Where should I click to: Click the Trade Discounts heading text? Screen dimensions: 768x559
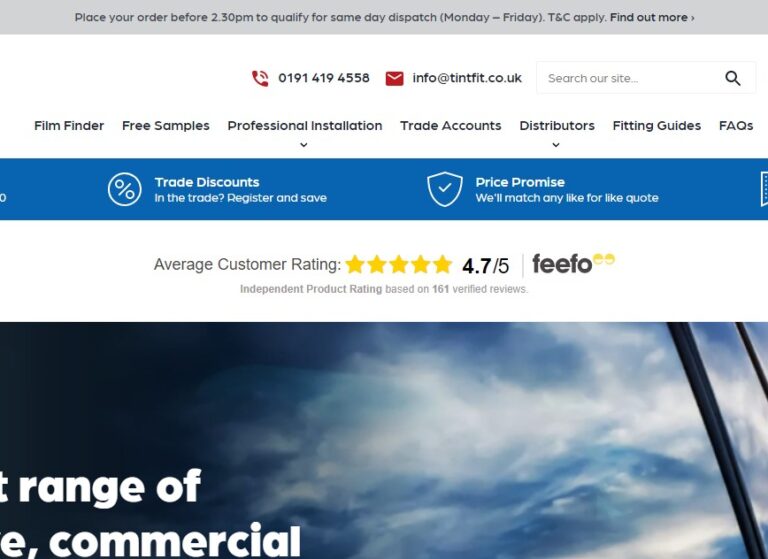click(x=207, y=182)
